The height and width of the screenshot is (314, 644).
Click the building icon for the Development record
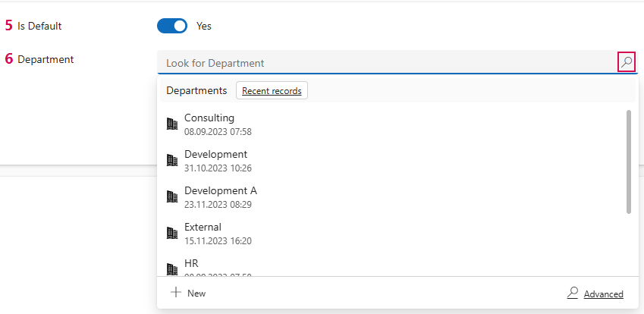coord(172,160)
